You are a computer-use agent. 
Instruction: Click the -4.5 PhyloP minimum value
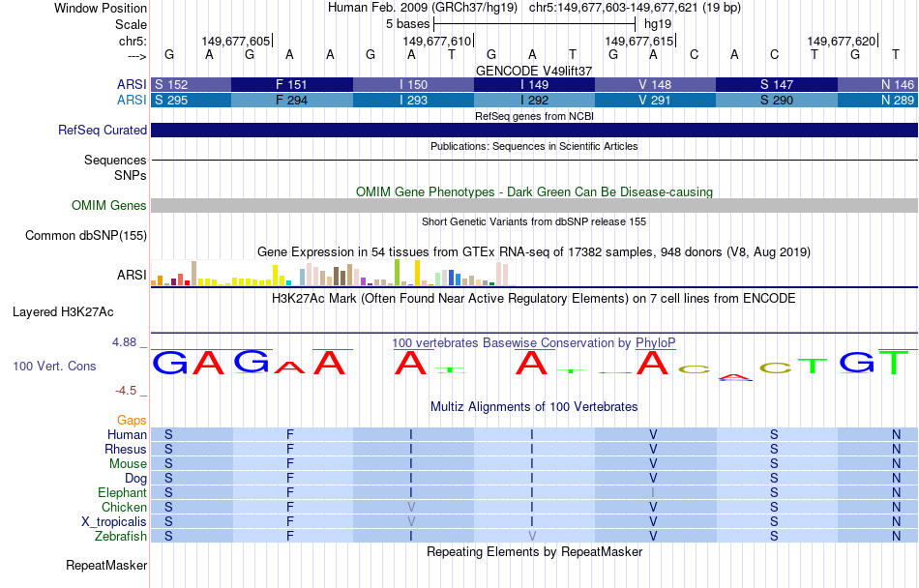126,391
